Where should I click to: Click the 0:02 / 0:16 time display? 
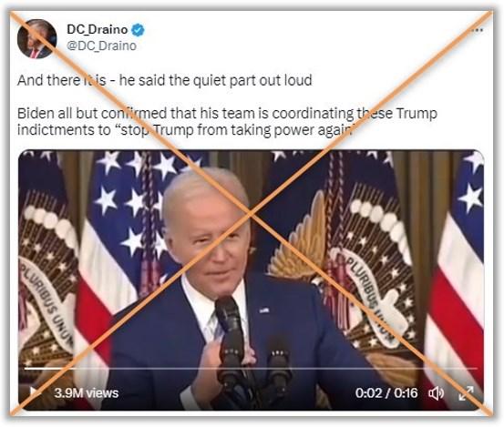pyautogui.click(x=386, y=393)
